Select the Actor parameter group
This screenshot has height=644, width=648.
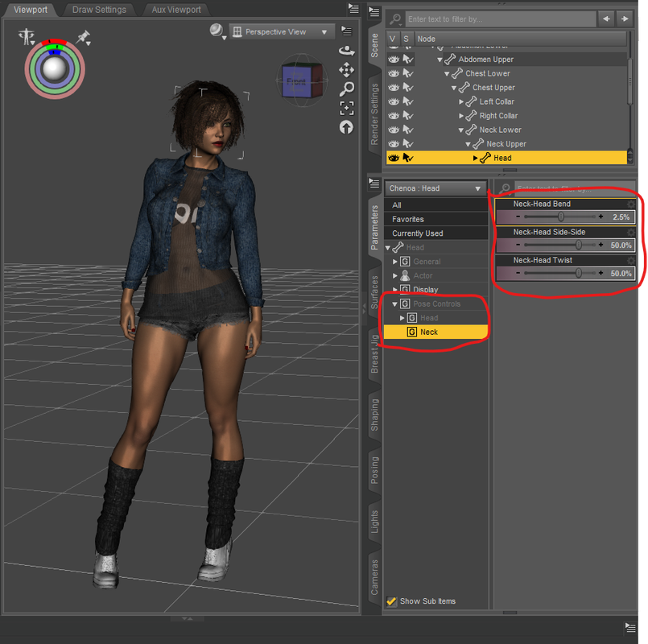[423, 275]
